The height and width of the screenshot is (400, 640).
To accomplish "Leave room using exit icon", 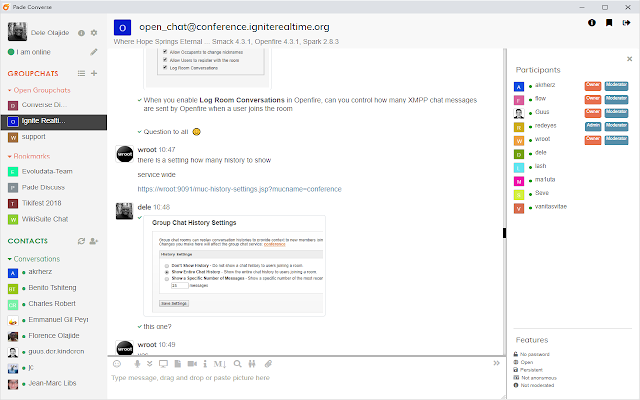I will click(x=627, y=23).
